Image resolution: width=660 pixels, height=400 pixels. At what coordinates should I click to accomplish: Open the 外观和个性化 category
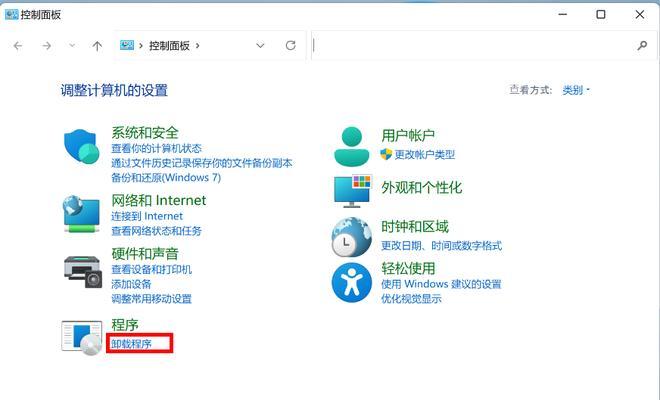(x=421, y=187)
